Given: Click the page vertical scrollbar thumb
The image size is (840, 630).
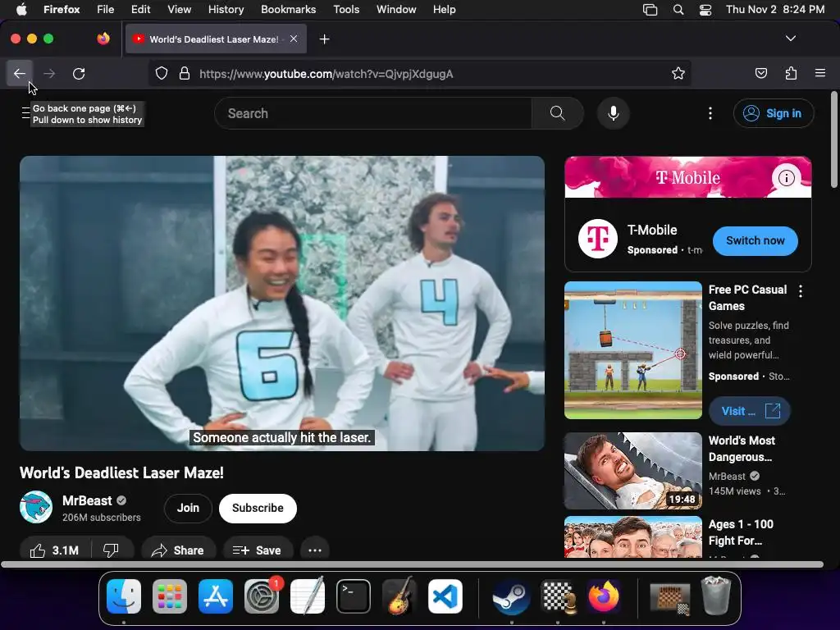Looking at the screenshot, I should tap(833, 139).
